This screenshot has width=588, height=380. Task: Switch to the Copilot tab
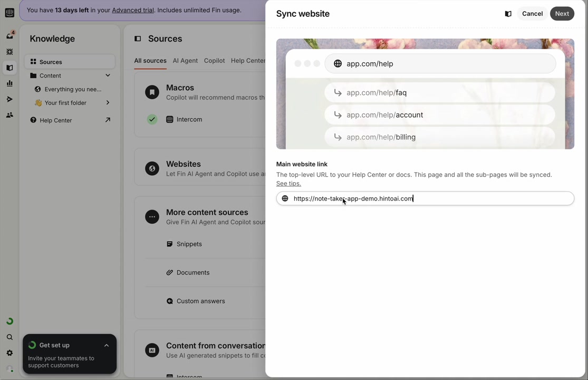click(214, 61)
